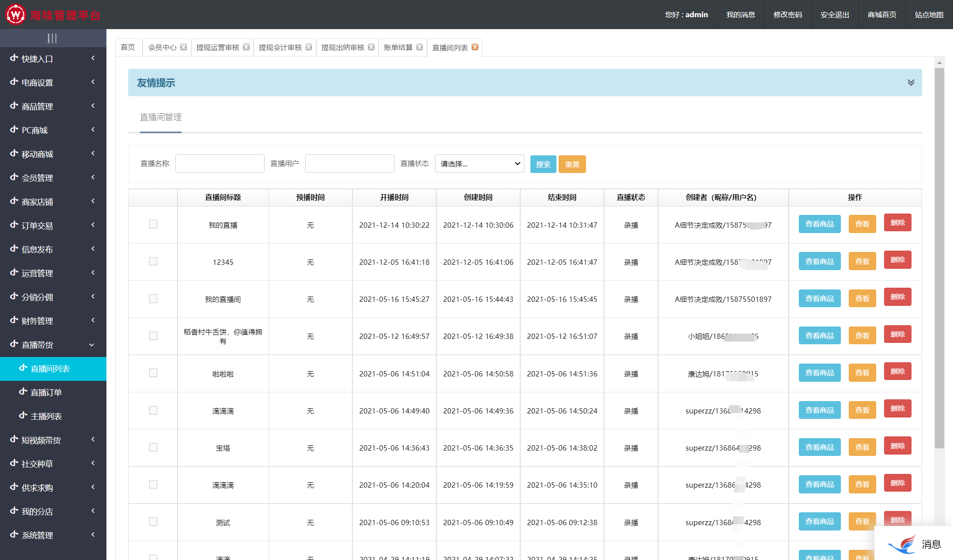The width and height of the screenshot is (953, 560).
Task: Click the icon beside 直播订单
Action: [x=23, y=391]
